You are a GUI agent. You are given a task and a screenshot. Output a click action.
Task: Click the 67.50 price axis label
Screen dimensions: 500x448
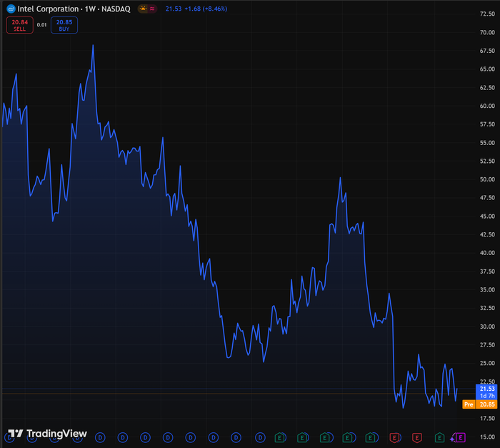coord(487,51)
